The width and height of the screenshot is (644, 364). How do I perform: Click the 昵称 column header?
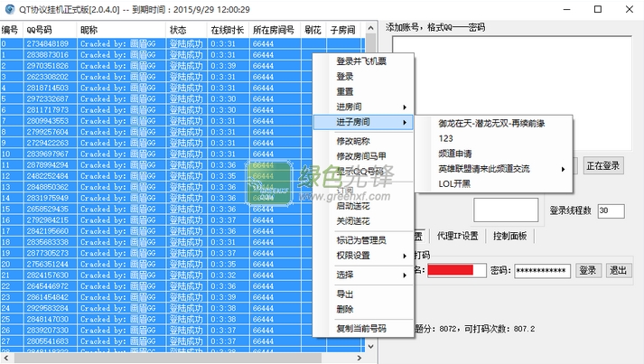click(x=121, y=30)
